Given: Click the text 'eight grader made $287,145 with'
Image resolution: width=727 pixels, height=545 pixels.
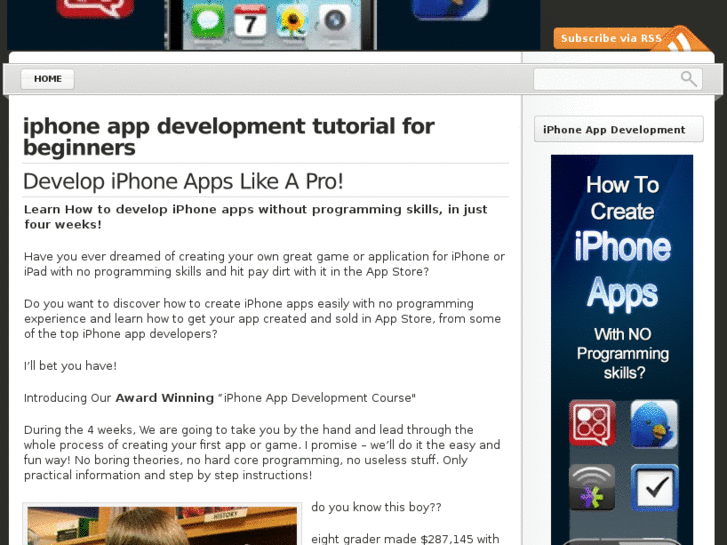Looking at the screenshot, I should tap(405, 539).
